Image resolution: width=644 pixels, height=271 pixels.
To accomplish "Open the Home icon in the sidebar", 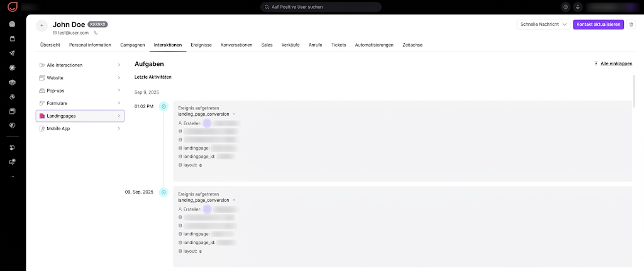I will 13,24.
